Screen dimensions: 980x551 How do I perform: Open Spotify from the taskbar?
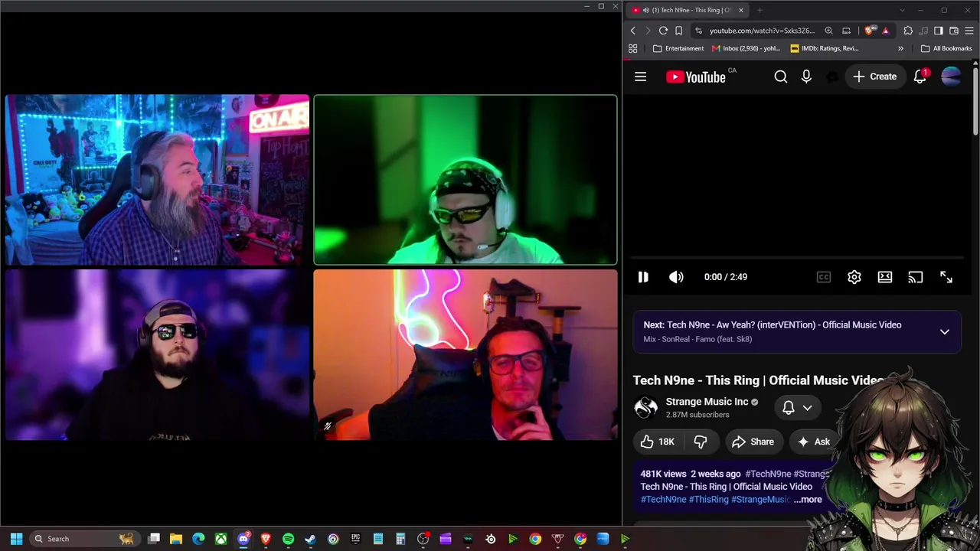pos(288,539)
